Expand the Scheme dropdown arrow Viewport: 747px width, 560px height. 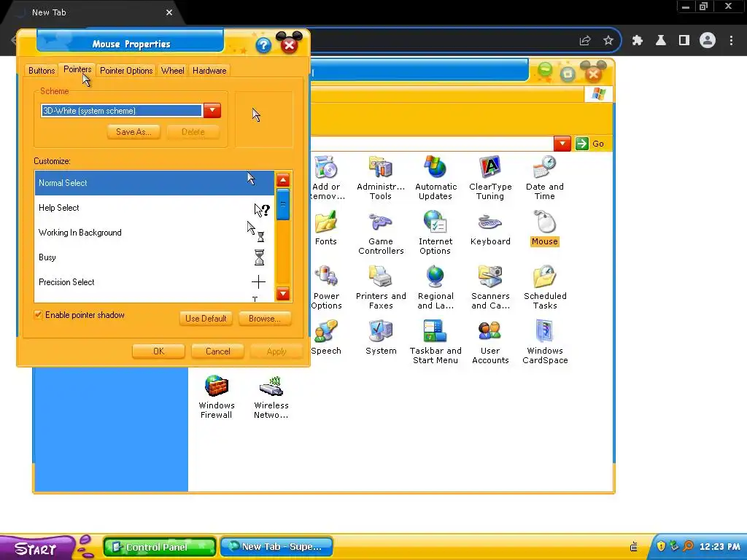212,111
